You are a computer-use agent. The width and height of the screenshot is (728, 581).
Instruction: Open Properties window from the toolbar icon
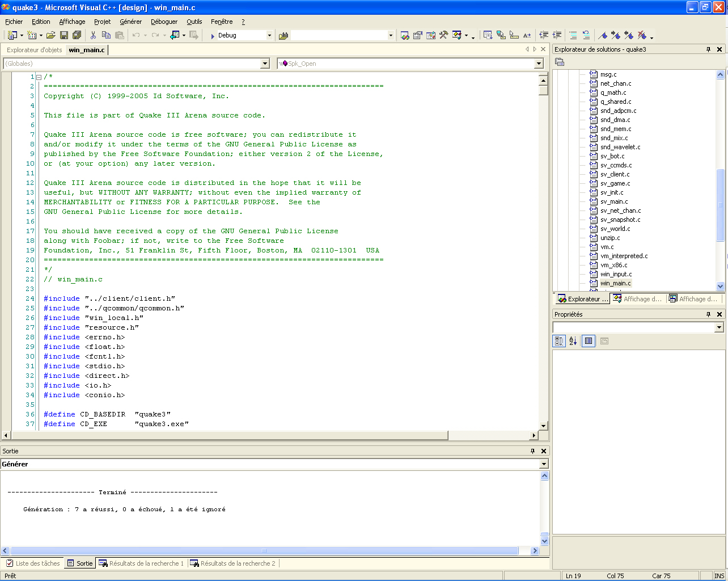(x=418, y=35)
